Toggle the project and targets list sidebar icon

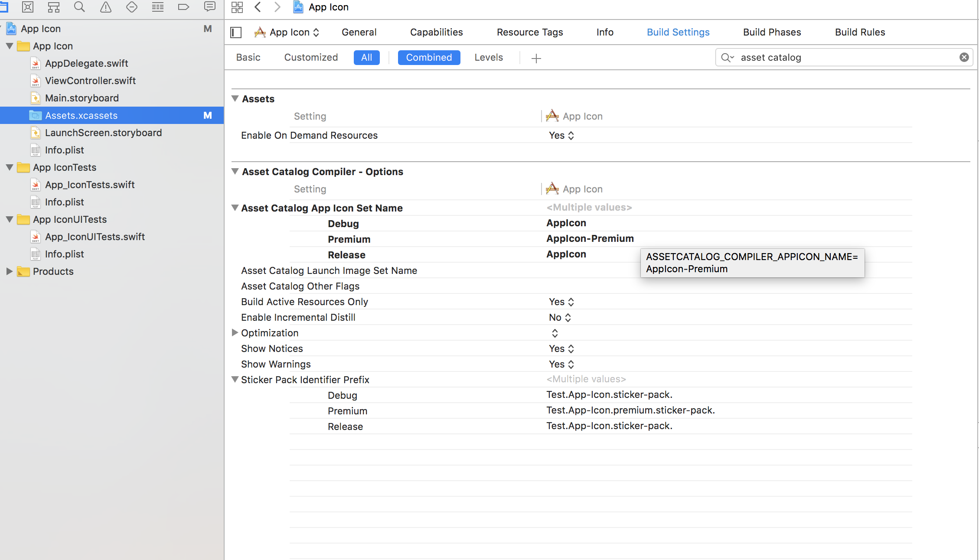(236, 33)
